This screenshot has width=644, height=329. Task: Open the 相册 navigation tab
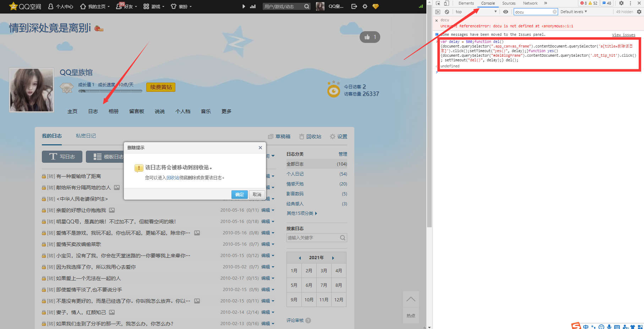114,111
